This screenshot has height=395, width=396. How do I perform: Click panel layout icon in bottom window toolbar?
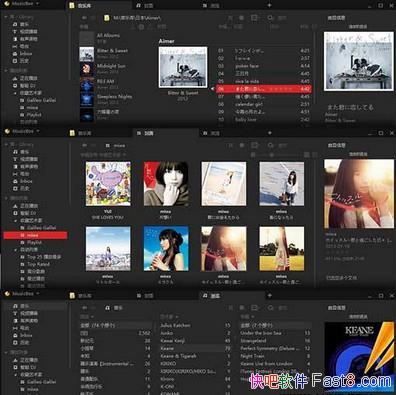[x=255, y=308]
